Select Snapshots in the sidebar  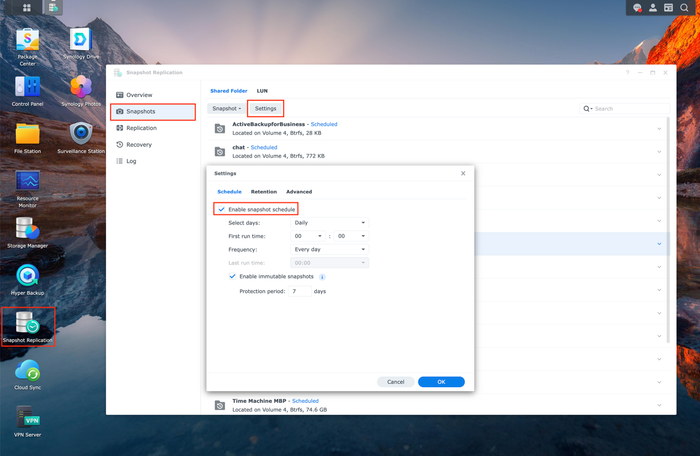153,112
